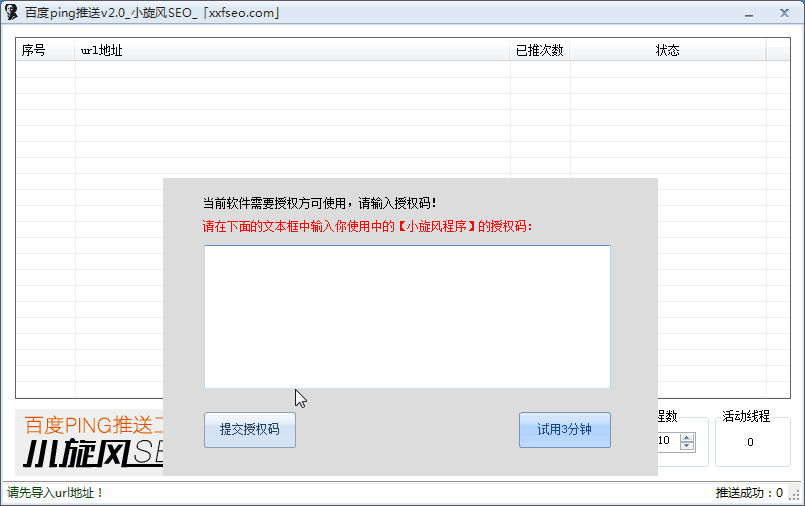Click the 当前软件需要授权方可使用 message
805x506 pixels.
coord(319,203)
